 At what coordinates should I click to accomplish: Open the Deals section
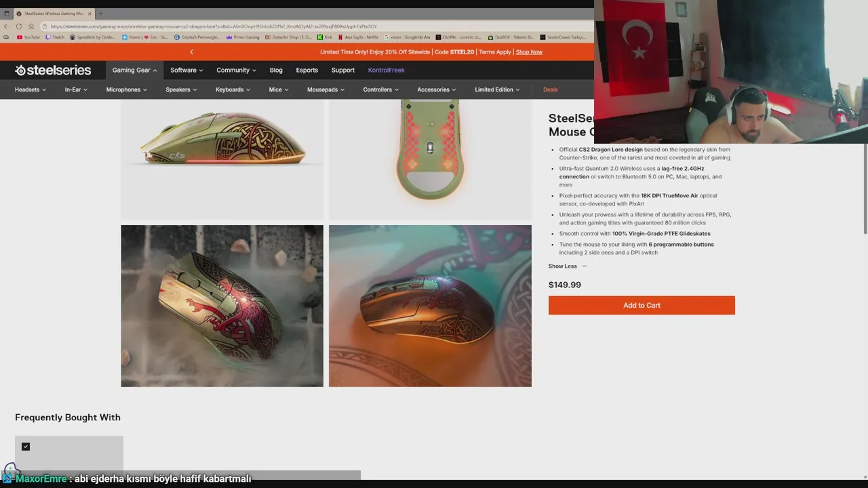(x=550, y=89)
